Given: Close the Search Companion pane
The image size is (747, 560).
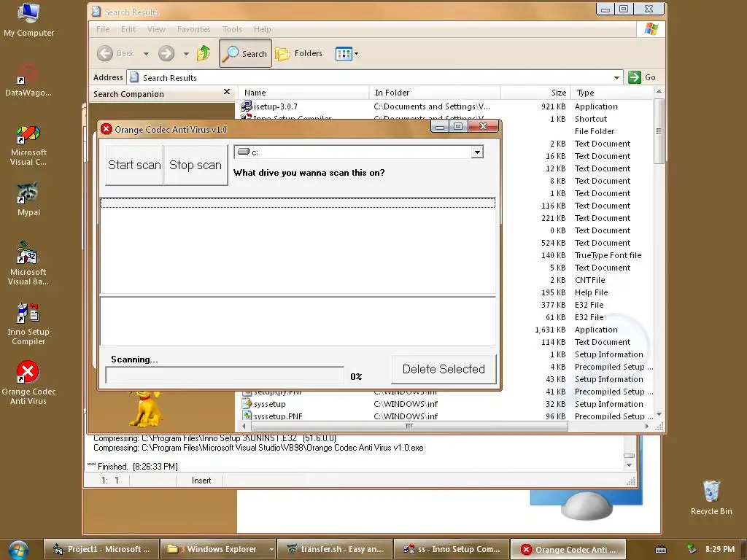Looking at the screenshot, I should (x=227, y=91).
